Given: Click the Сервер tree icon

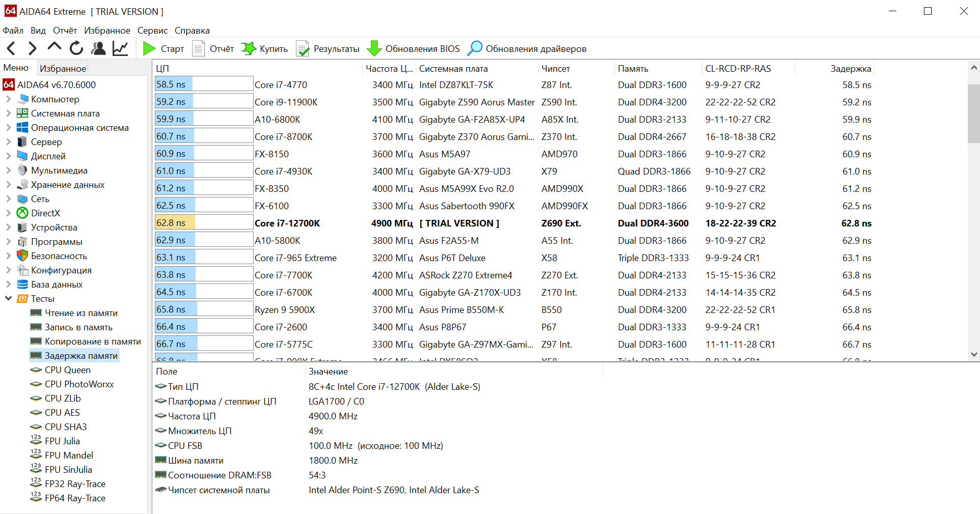Looking at the screenshot, I should click(x=22, y=141).
